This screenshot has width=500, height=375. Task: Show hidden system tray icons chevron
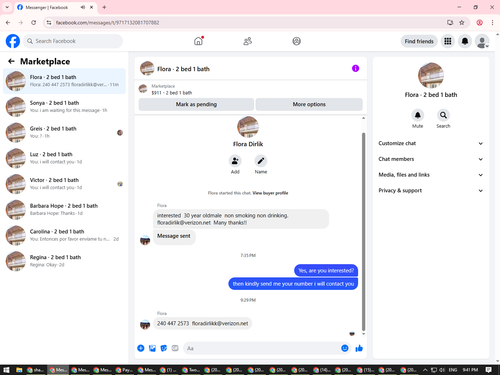(x=425, y=370)
